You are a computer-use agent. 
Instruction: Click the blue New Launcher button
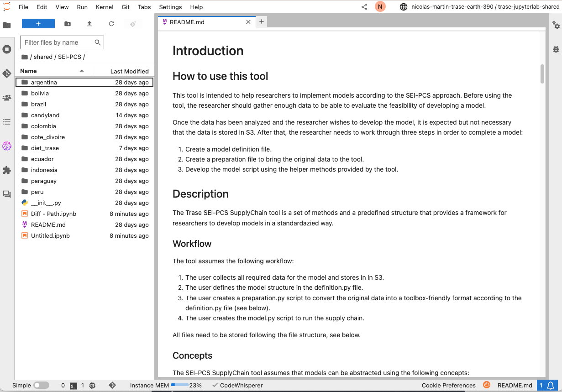(x=38, y=24)
